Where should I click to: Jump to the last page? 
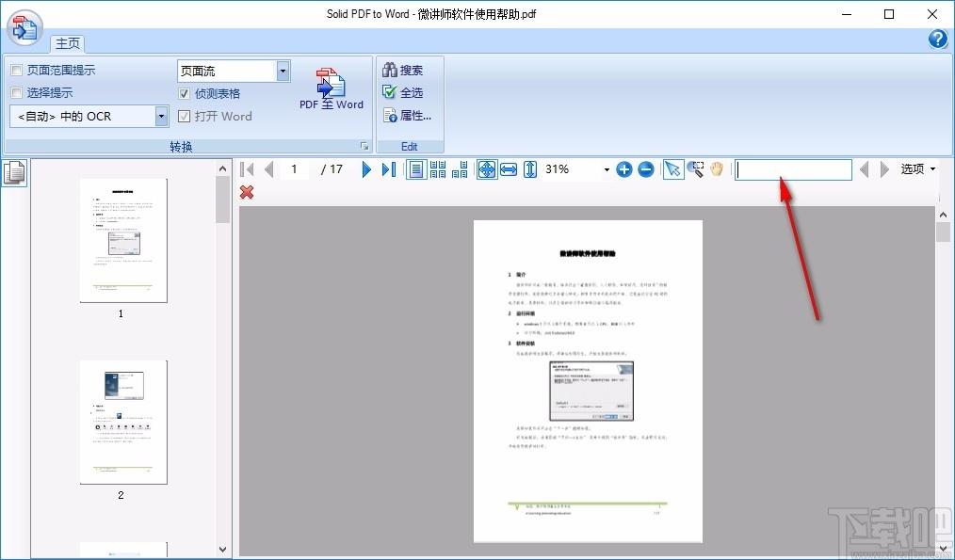click(x=389, y=169)
